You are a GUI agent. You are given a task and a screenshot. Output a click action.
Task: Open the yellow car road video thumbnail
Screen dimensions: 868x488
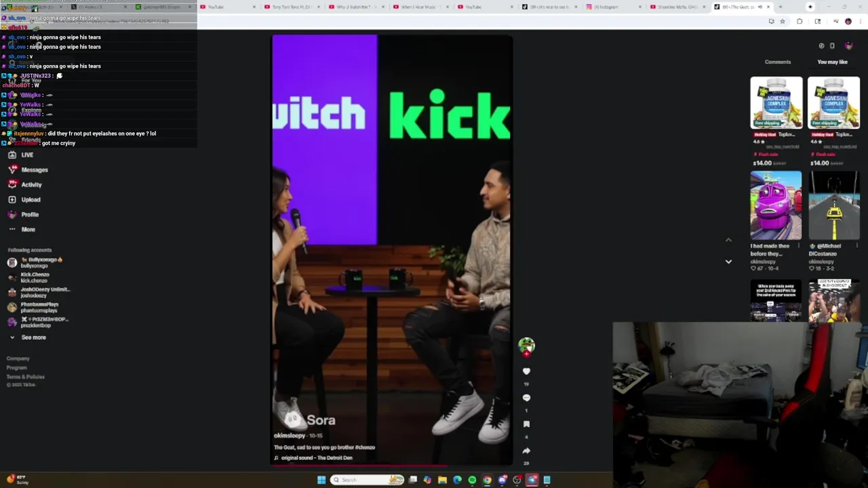[833, 205]
